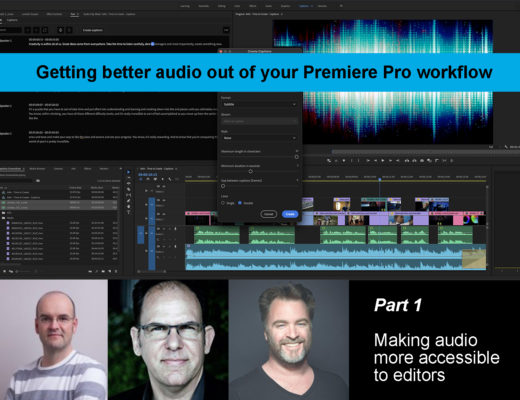Click the timeline playhead marker
The width and height of the screenshot is (520, 400).
coord(379,180)
